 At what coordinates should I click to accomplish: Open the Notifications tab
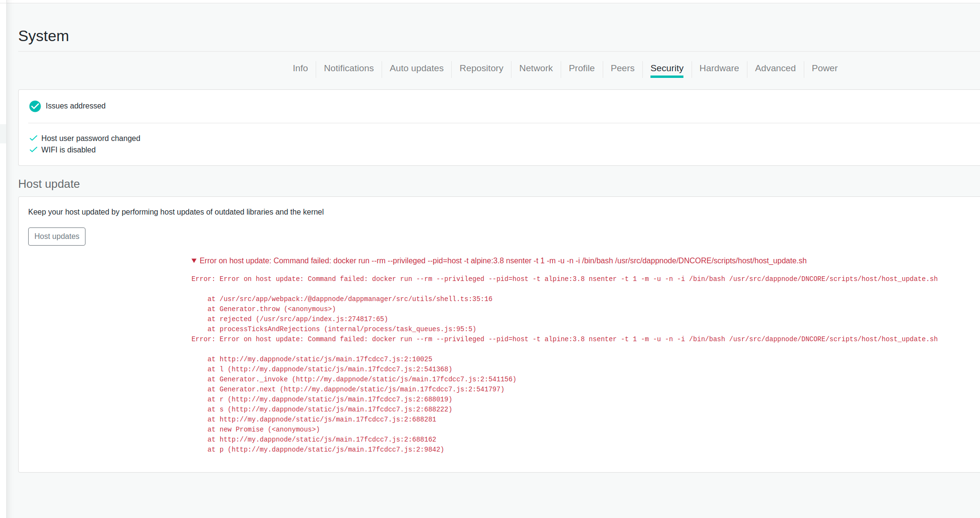click(x=349, y=68)
